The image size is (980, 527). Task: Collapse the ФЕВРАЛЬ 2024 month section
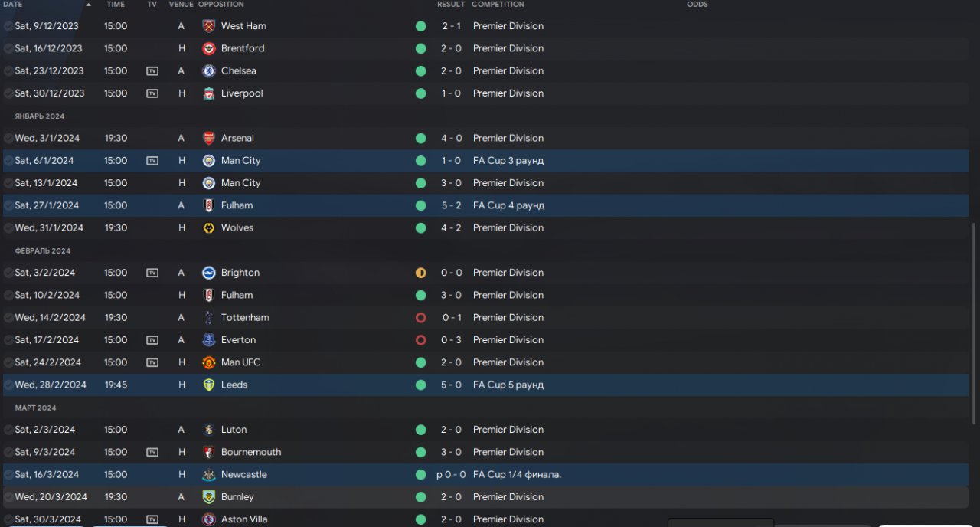[43, 251]
